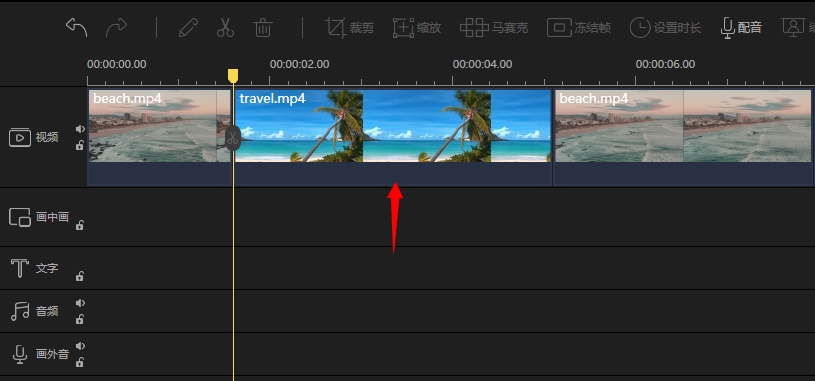Start 配音 voice-over recording
This screenshot has width=815, height=381.
click(741, 28)
